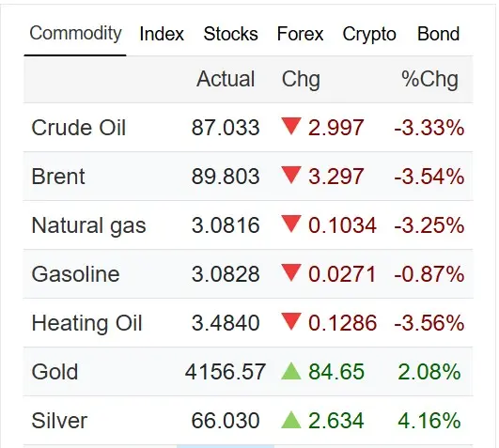
Task: Click green up arrow in Silver row
Action: (x=291, y=420)
